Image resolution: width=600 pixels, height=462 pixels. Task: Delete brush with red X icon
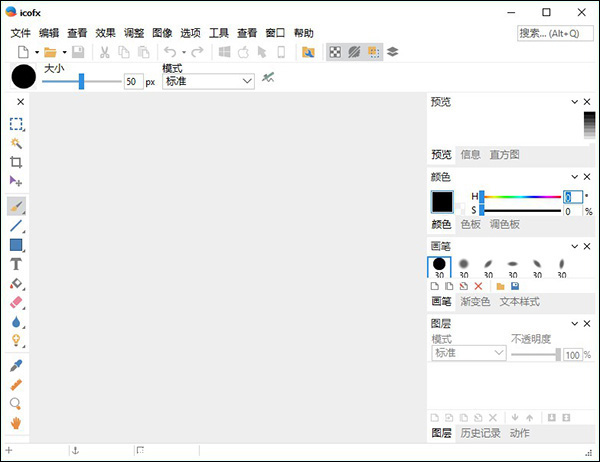click(478, 286)
